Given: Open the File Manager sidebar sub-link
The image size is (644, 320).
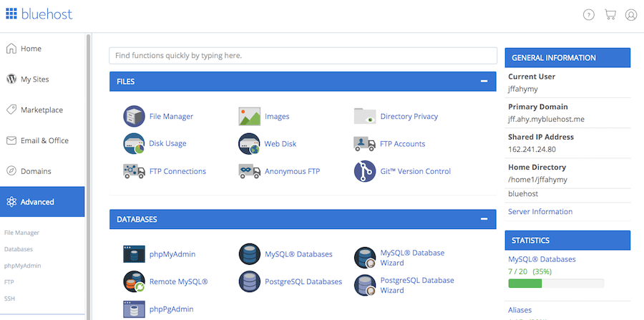Looking at the screenshot, I should [x=21, y=233].
